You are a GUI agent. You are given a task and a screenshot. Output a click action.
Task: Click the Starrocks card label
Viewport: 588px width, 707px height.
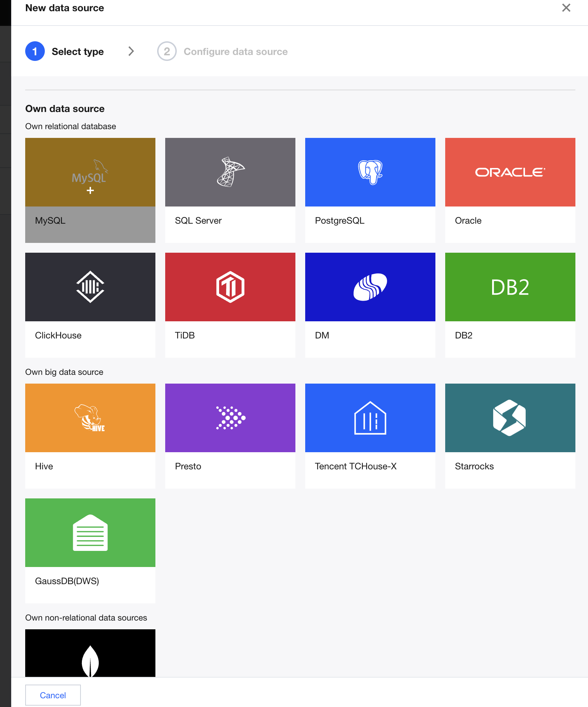click(474, 466)
